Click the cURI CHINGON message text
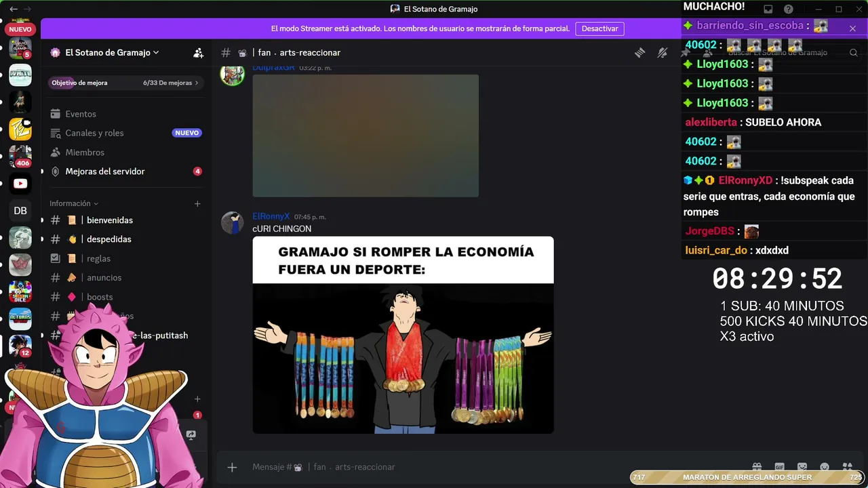868x488 pixels. (x=282, y=229)
